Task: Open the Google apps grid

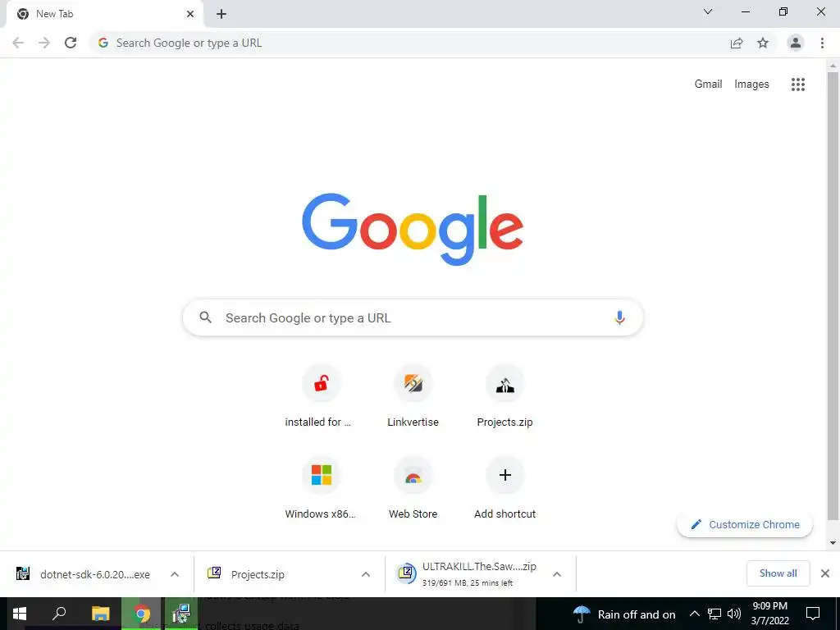Action: 798,84
